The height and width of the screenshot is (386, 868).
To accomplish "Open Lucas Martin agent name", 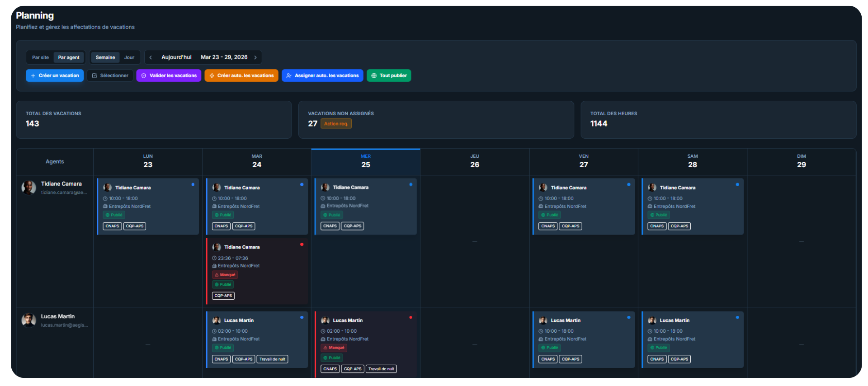I will click(58, 316).
